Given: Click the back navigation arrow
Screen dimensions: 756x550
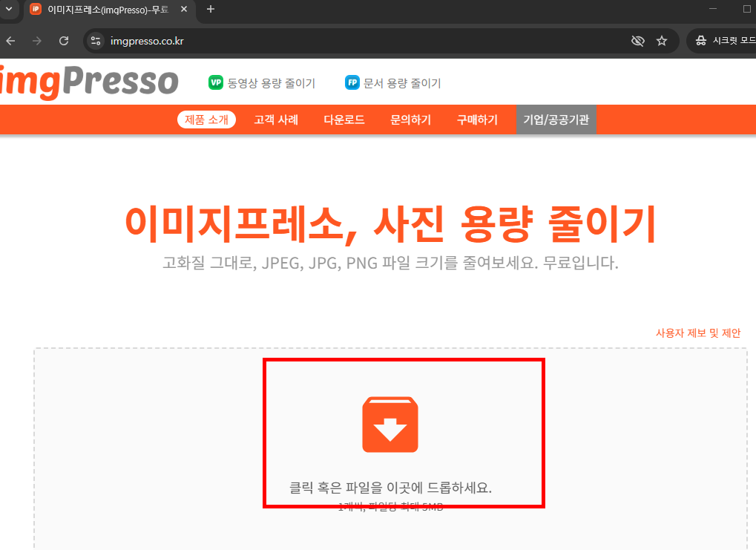Looking at the screenshot, I should [x=10, y=41].
